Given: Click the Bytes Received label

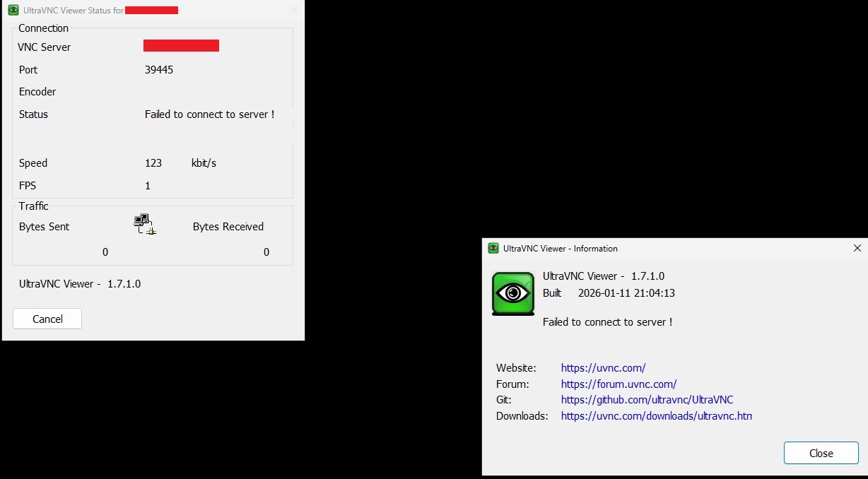Looking at the screenshot, I should point(228,227).
